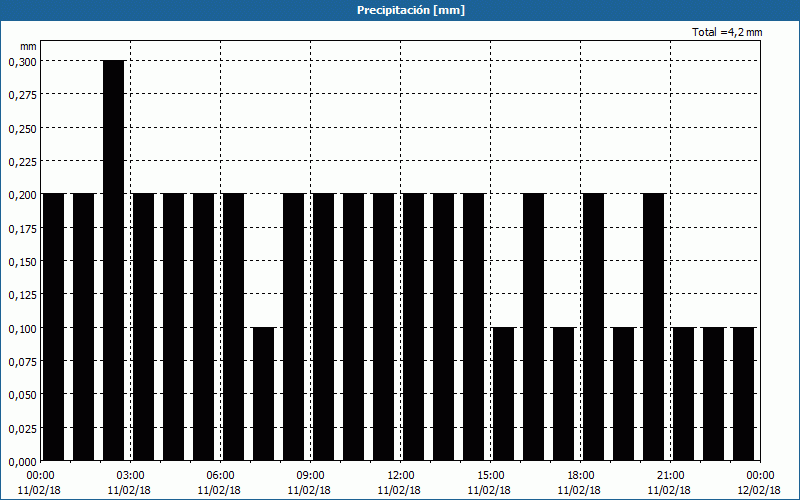Click the 12:00 x-axis time label

pyautogui.click(x=401, y=476)
